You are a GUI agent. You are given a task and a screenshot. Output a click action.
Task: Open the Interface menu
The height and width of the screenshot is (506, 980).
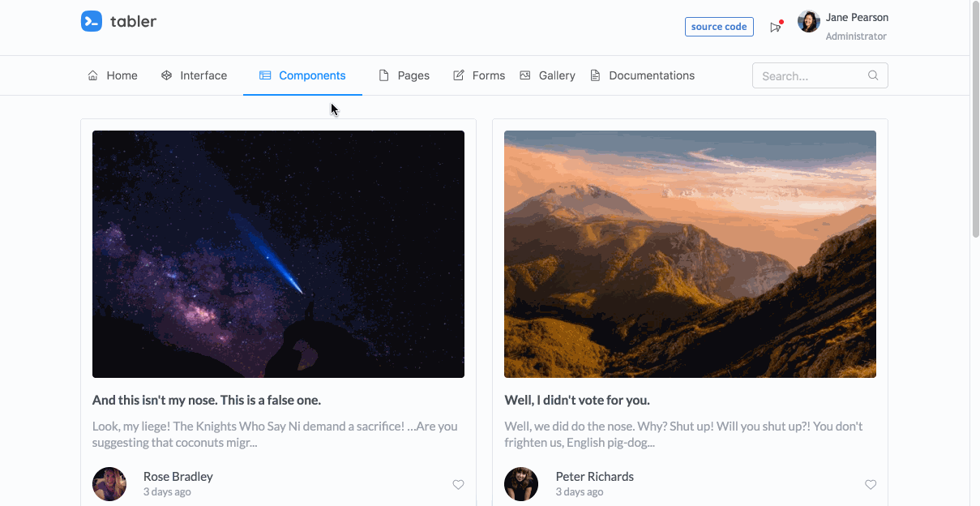click(195, 75)
